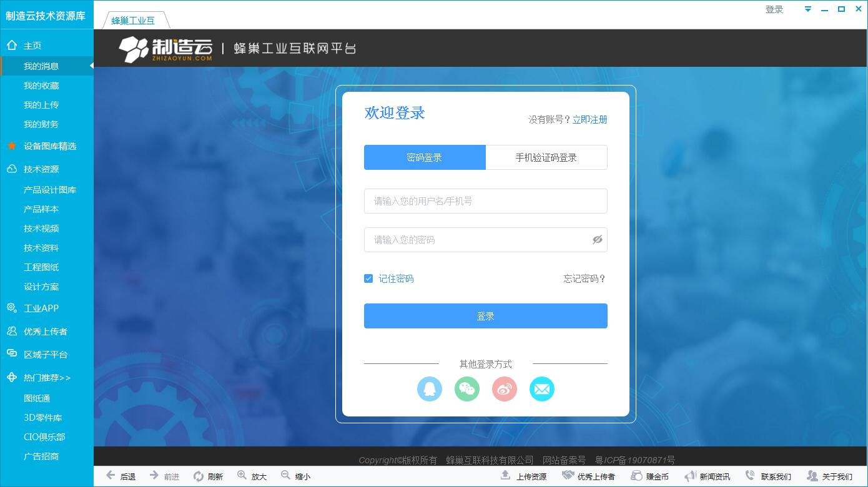Open 3D零件库 in the sidebar
This screenshot has width=868, height=487.
42,418
